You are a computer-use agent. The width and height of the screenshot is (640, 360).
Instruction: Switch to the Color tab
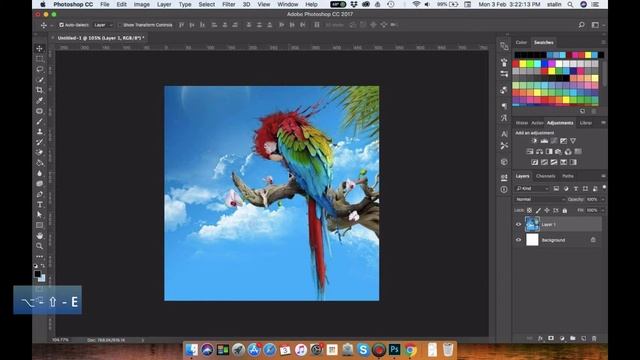[x=521, y=42]
